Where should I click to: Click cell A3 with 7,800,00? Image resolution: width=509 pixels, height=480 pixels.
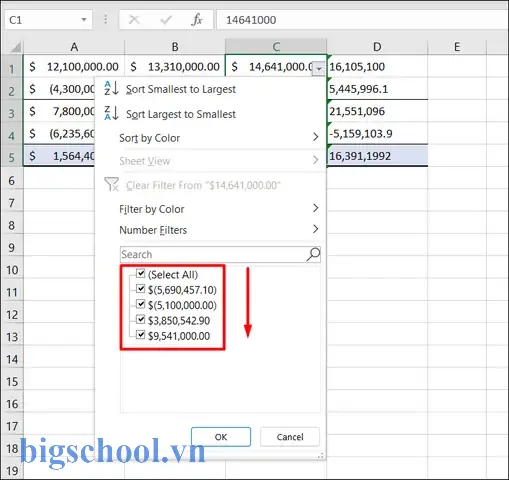point(59,111)
